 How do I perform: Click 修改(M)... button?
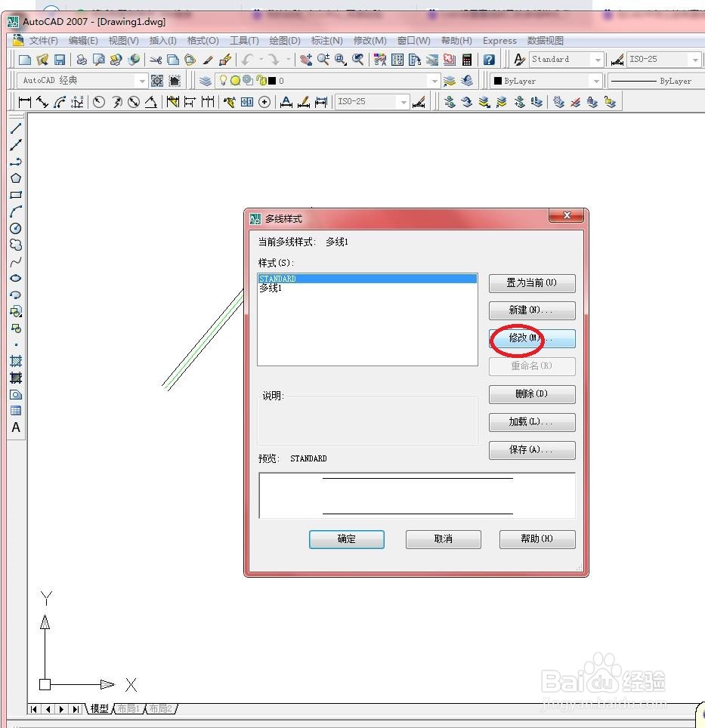pyautogui.click(x=532, y=338)
